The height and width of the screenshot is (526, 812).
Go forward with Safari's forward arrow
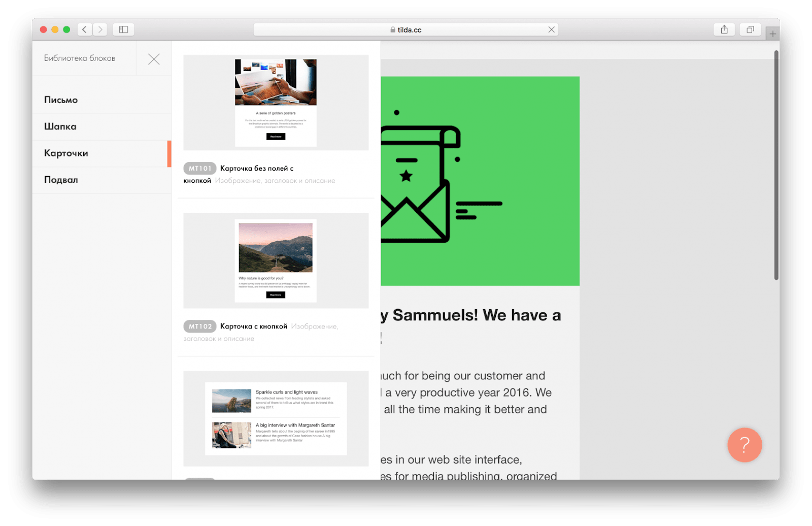click(x=100, y=29)
